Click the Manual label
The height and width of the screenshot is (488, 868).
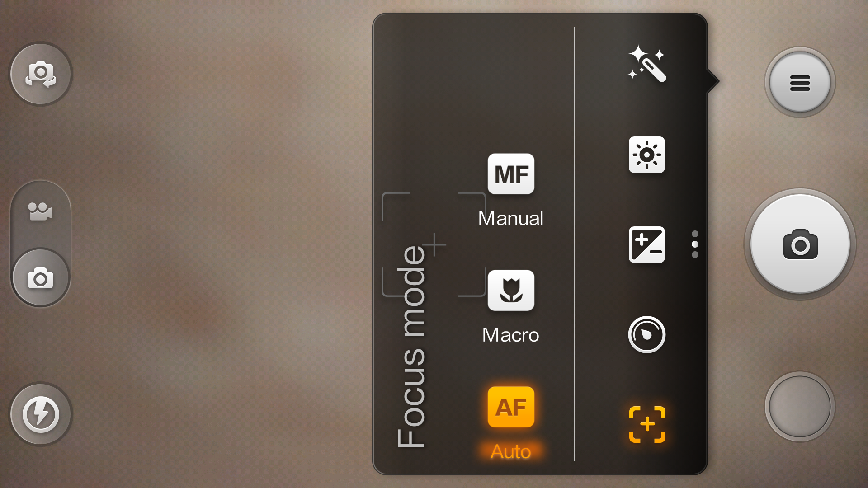tap(511, 219)
